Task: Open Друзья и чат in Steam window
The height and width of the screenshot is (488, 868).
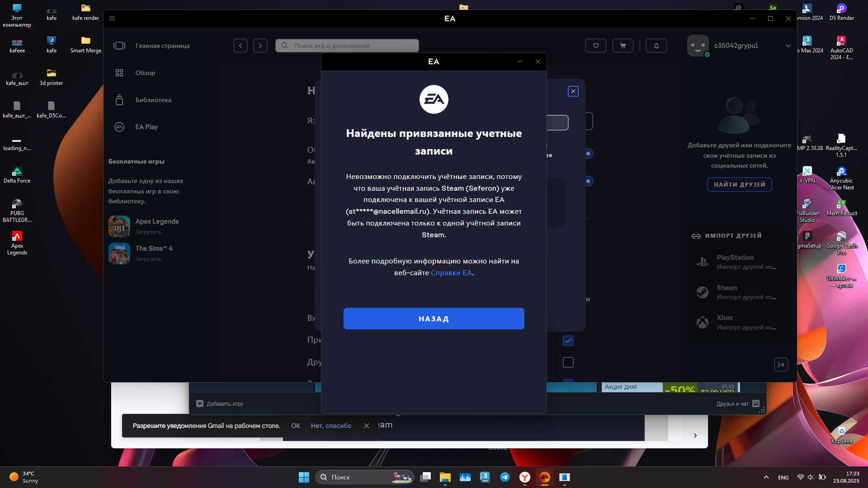Action: click(738, 404)
